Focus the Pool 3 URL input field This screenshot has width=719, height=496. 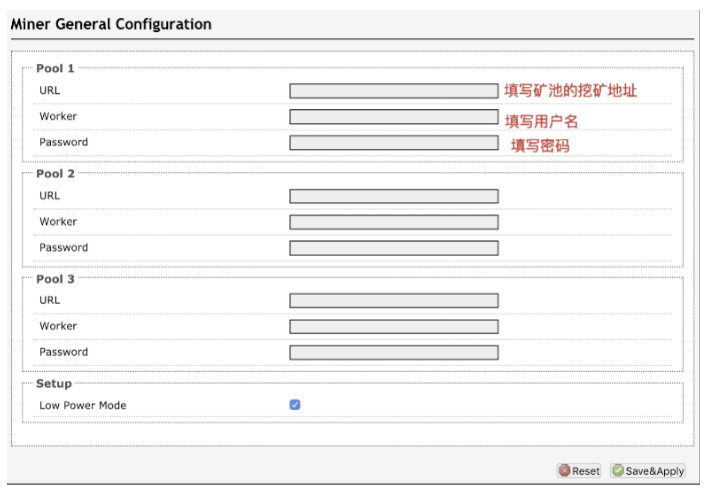click(394, 301)
